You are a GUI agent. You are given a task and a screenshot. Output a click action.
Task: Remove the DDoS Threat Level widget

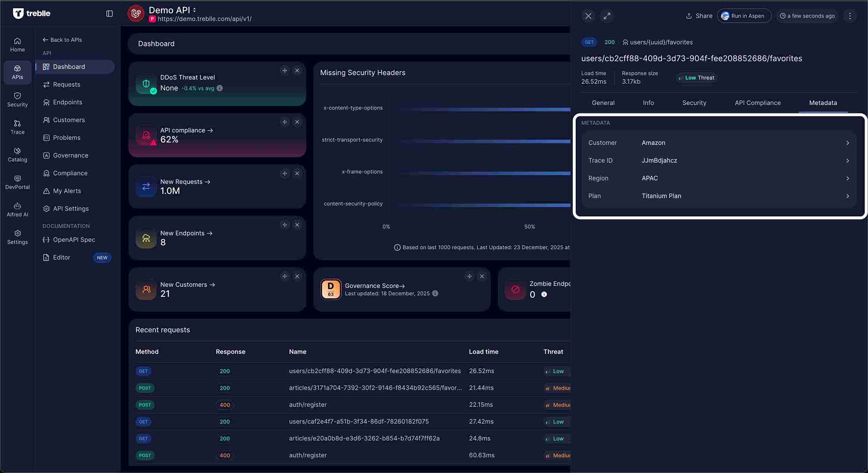coord(297,70)
